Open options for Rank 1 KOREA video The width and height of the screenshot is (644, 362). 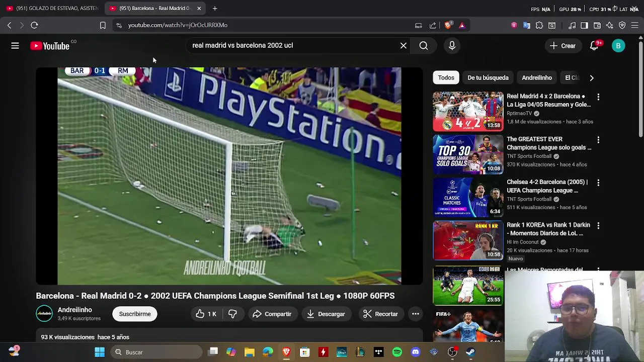tap(598, 225)
